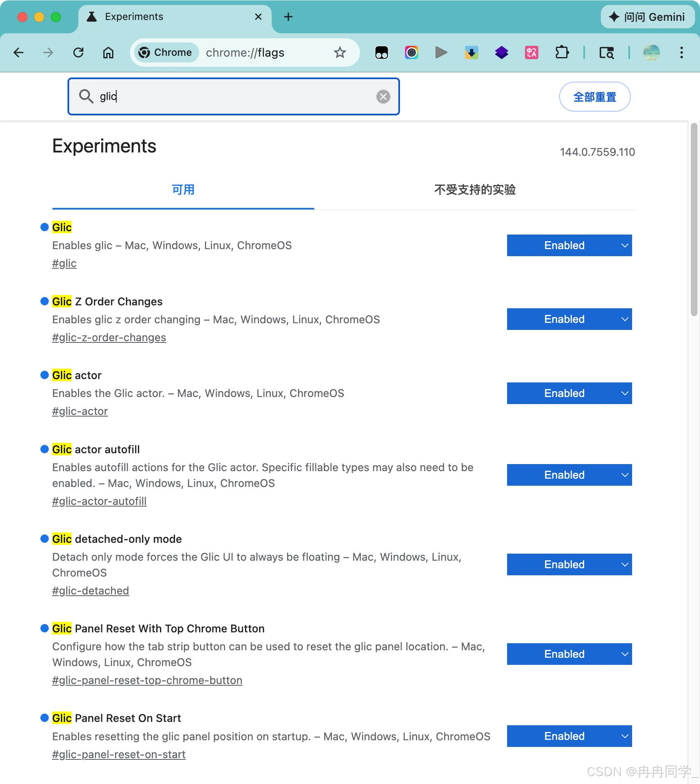Viewport: 700px width, 784px height.
Task: Open the tab search icon in toolbar
Action: 607,52
